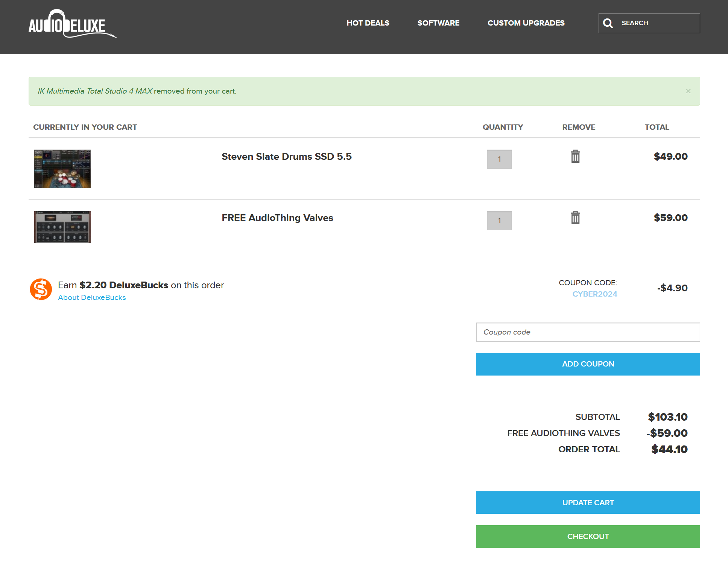Screen dimensions: 728x565
Task: Open the FREE AudioThing Valves product title
Action: tap(277, 218)
